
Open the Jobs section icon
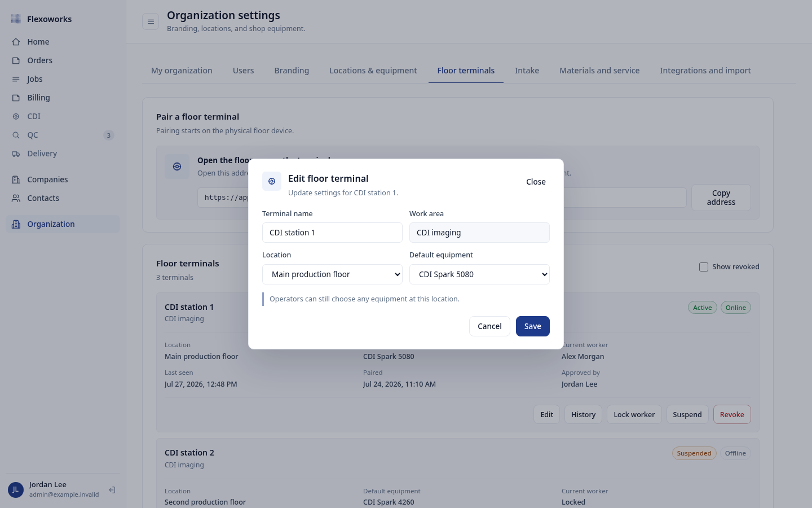pos(16,79)
